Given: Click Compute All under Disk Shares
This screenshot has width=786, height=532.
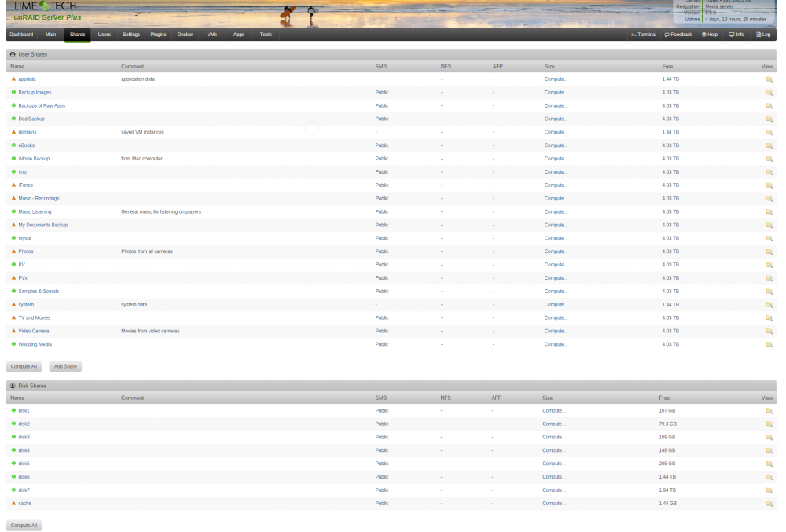Looking at the screenshot, I should (x=24, y=526).
